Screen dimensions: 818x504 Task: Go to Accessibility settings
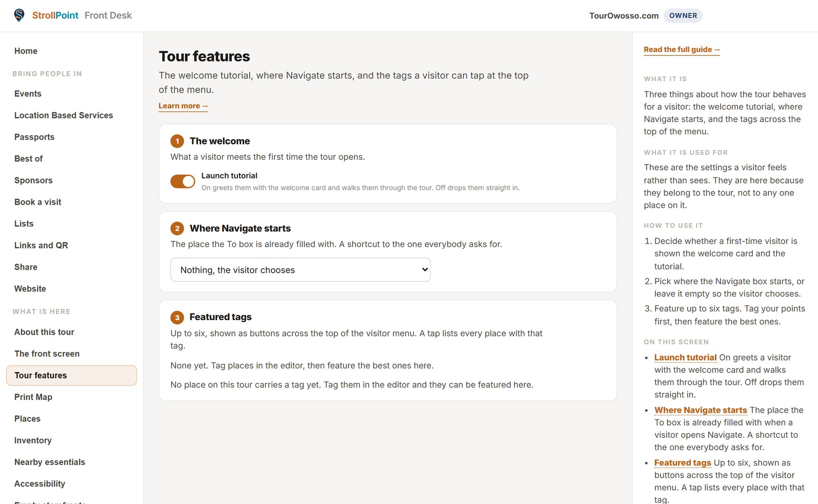tap(40, 484)
